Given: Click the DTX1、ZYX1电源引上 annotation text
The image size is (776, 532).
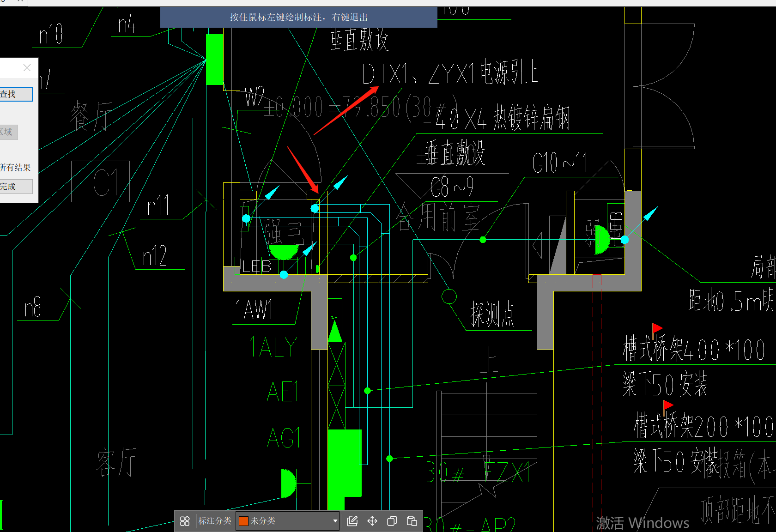Looking at the screenshot, I should [x=451, y=73].
